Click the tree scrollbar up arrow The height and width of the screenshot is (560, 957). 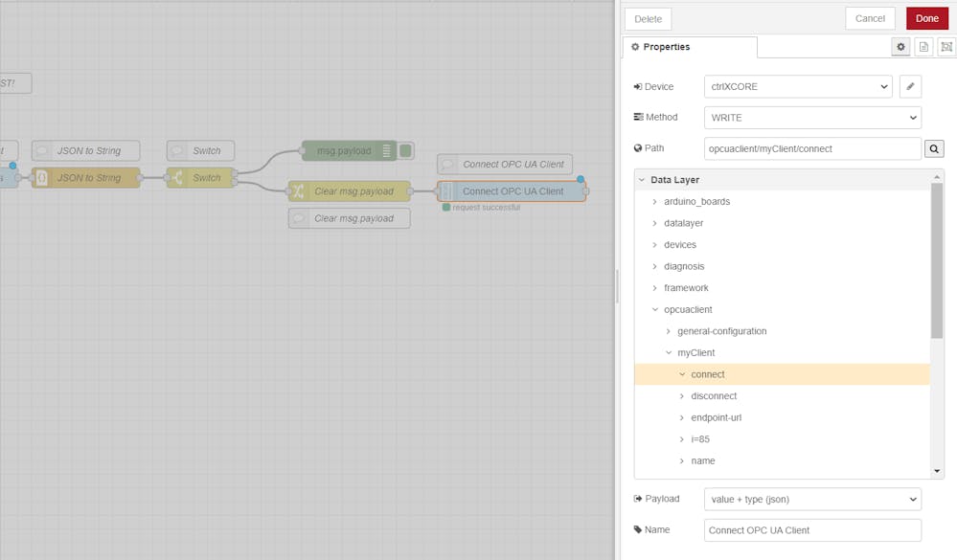tap(937, 176)
